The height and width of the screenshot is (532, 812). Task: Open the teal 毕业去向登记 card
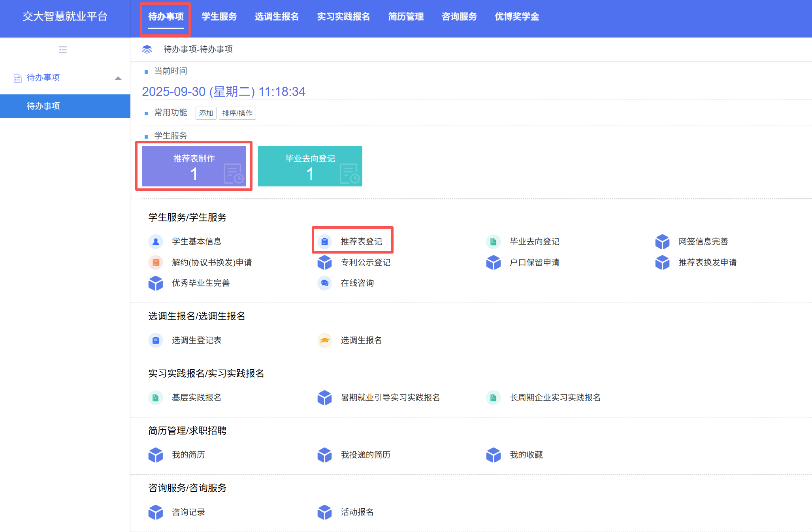tap(310, 166)
